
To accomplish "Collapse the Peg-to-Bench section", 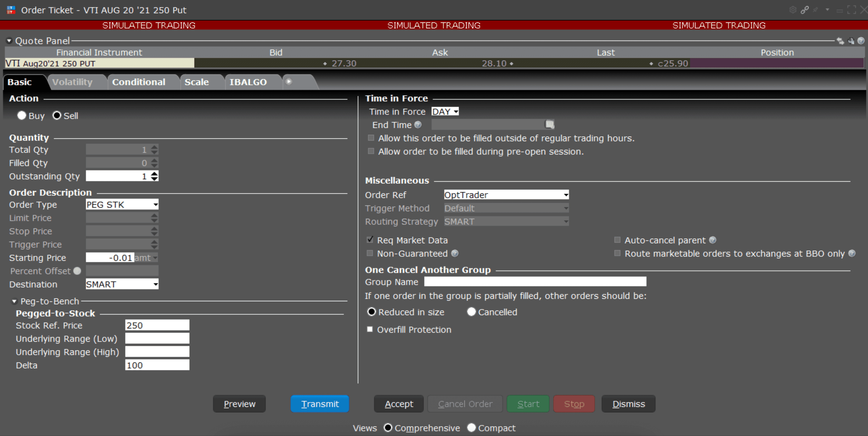I will [14, 301].
